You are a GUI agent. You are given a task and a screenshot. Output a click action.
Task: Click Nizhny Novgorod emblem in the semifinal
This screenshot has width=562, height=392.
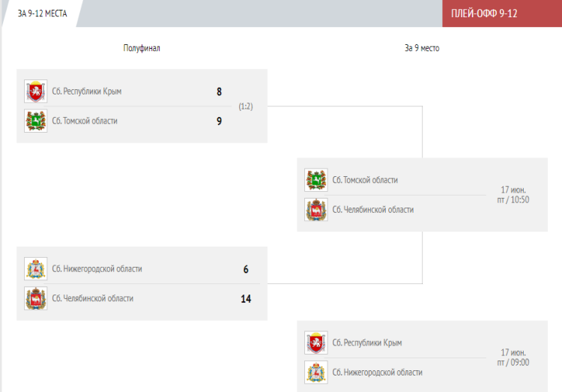point(35,269)
